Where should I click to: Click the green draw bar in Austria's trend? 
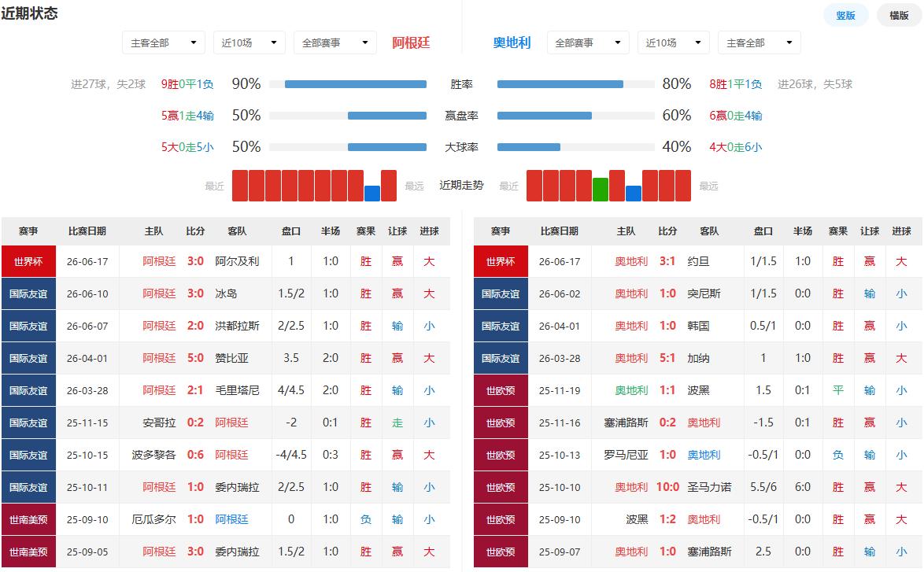(600, 189)
